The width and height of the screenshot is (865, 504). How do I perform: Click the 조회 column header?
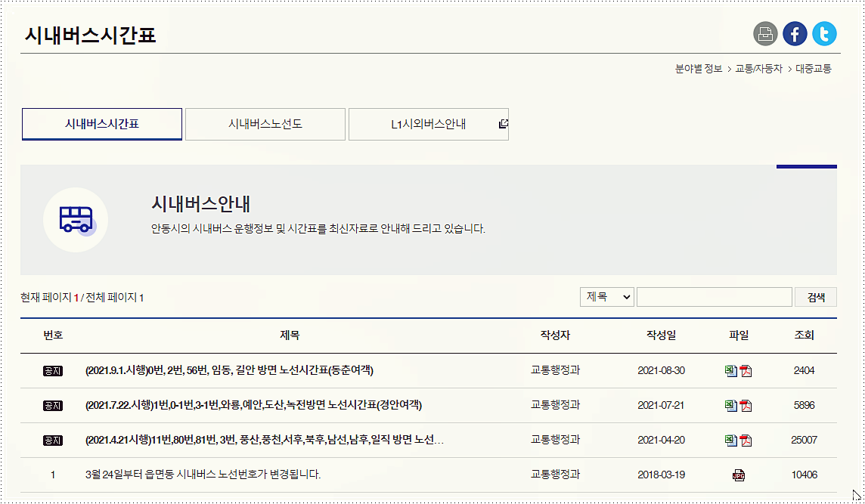[x=804, y=335]
